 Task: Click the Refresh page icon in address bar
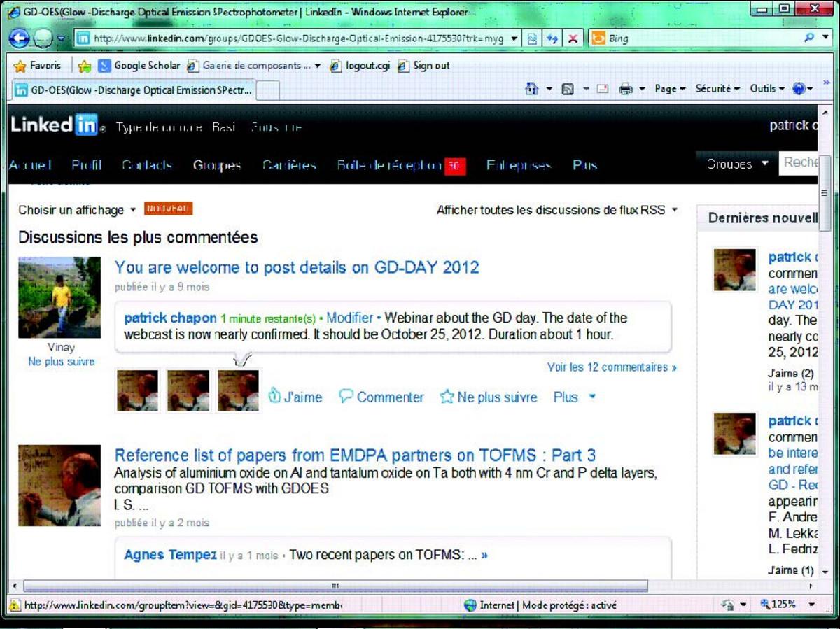coord(552,38)
